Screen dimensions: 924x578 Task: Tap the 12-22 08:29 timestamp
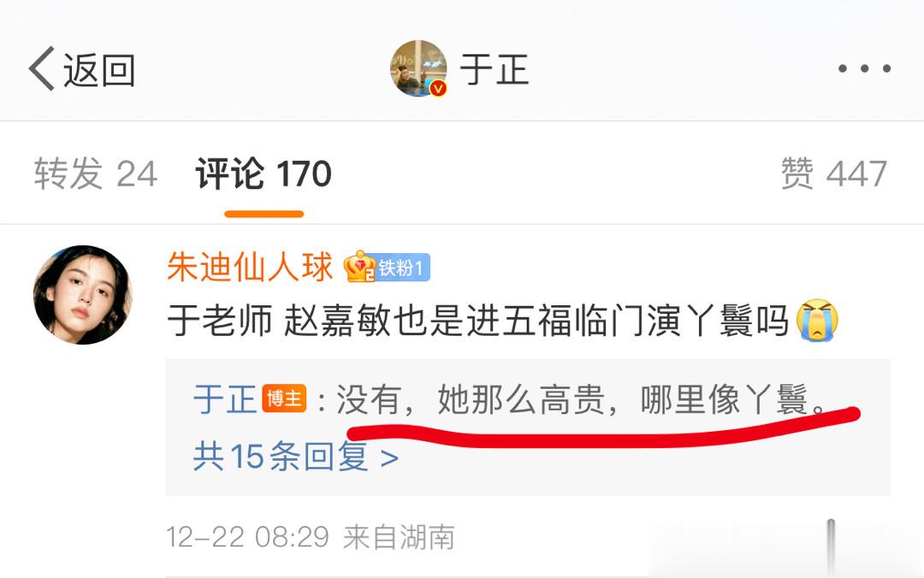click(247, 537)
